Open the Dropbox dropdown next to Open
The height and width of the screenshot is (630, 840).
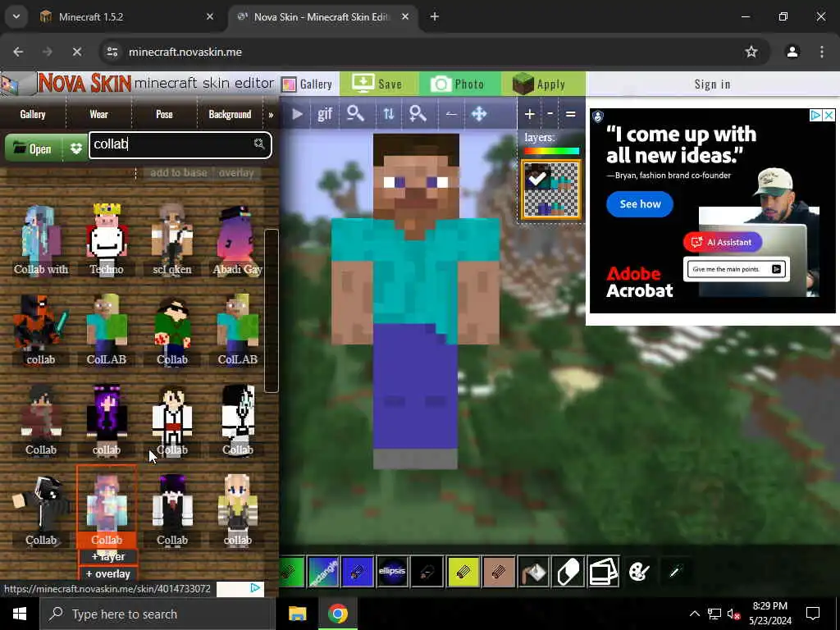pos(75,148)
